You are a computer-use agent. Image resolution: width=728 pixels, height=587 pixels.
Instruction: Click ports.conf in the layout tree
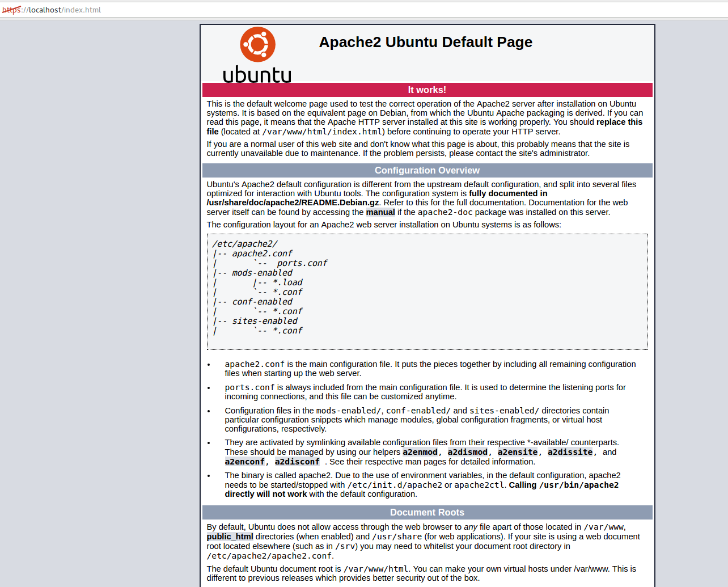tap(302, 263)
